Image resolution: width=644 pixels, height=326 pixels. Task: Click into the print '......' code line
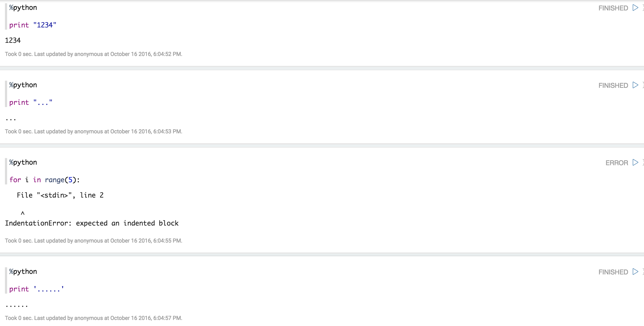[x=36, y=289]
